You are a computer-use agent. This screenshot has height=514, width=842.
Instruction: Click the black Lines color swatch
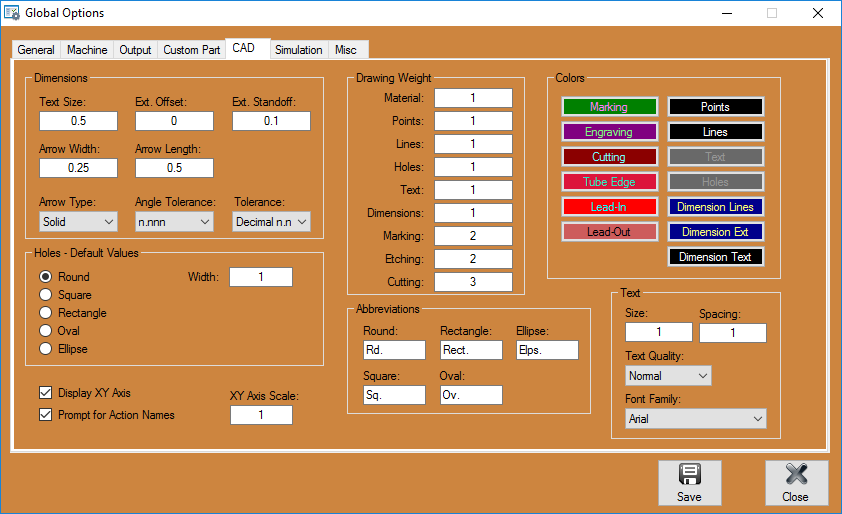coord(716,132)
